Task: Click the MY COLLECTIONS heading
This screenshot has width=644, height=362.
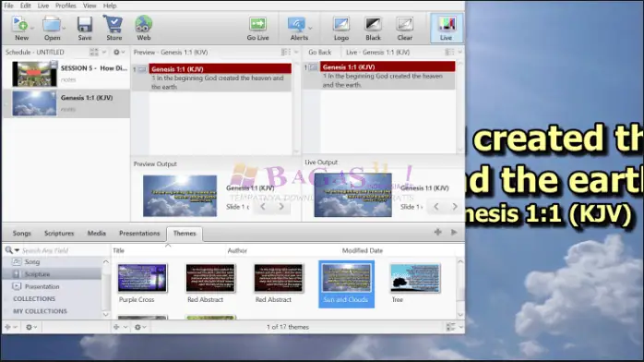Action: point(40,311)
